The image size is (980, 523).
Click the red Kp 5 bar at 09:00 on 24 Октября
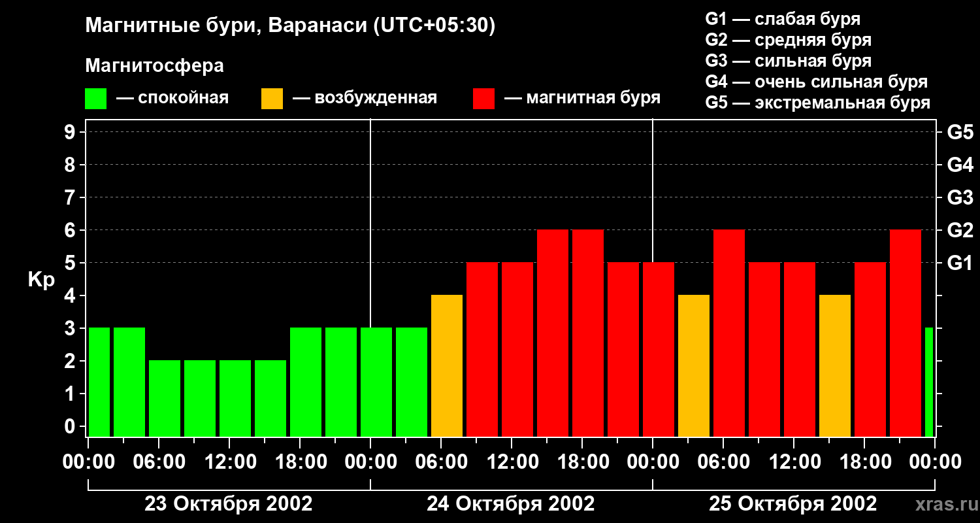pyautogui.click(x=482, y=349)
